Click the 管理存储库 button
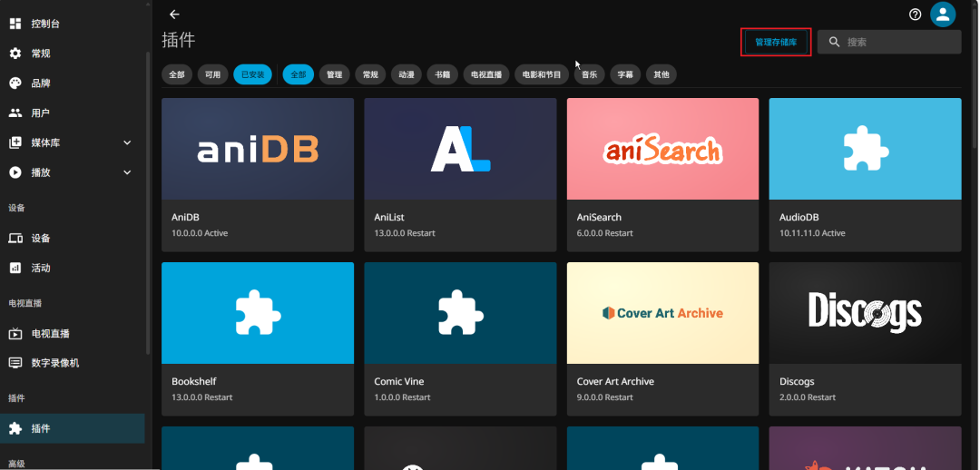The image size is (980, 470). click(776, 42)
